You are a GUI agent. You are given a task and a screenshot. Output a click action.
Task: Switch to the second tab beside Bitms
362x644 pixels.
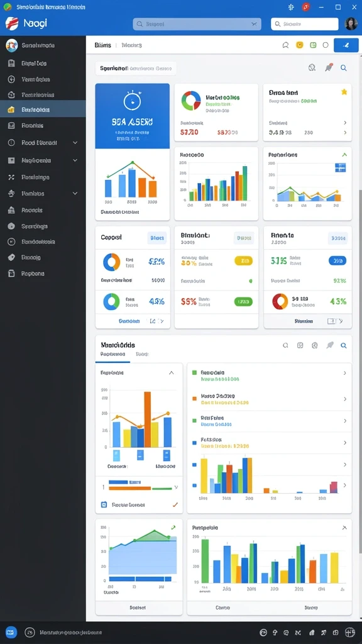coord(132,45)
